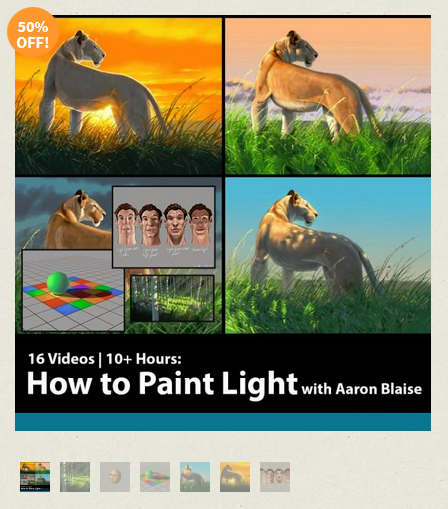Show the single head study thumbnail
Viewport: 448px width, 509px height.
[115, 477]
